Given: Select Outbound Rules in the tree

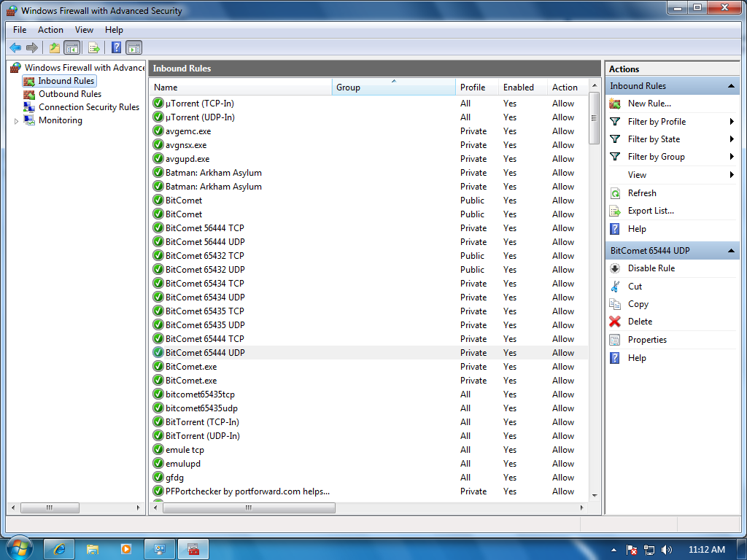Looking at the screenshot, I should coord(70,94).
